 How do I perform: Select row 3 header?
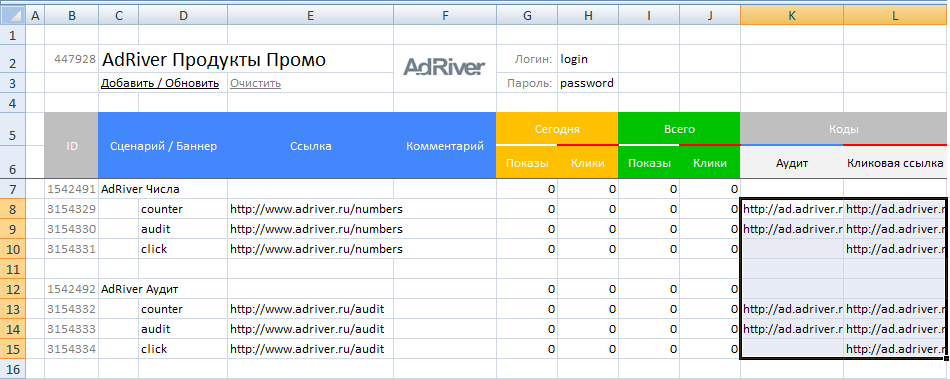[x=13, y=84]
